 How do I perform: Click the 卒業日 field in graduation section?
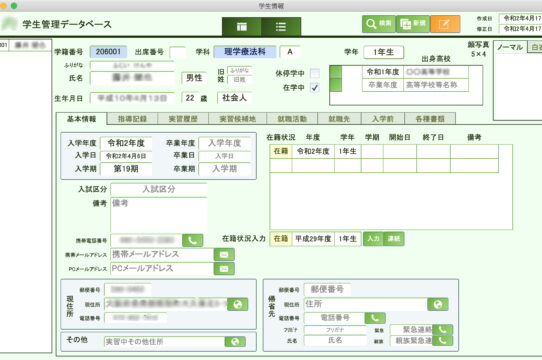225,156
